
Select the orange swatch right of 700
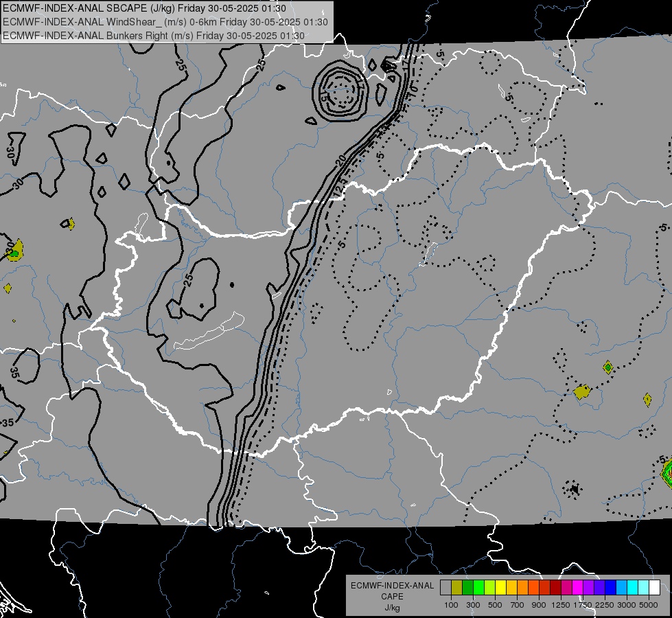click(x=523, y=587)
